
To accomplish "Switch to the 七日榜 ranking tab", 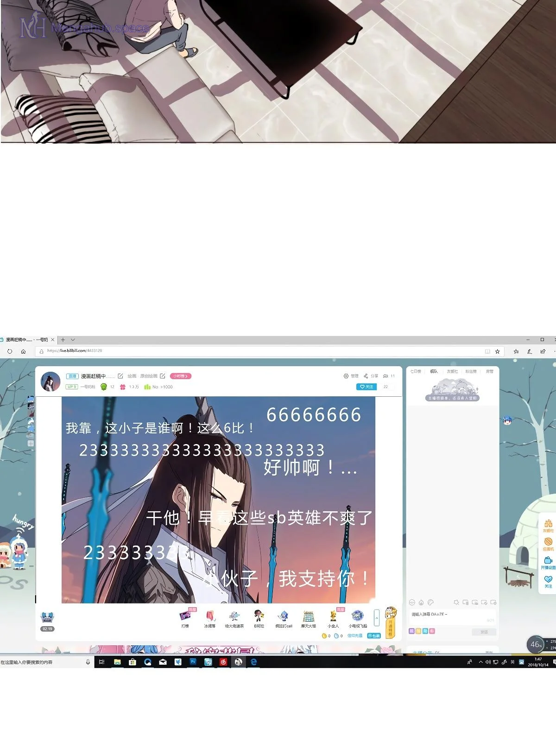I will (416, 371).
